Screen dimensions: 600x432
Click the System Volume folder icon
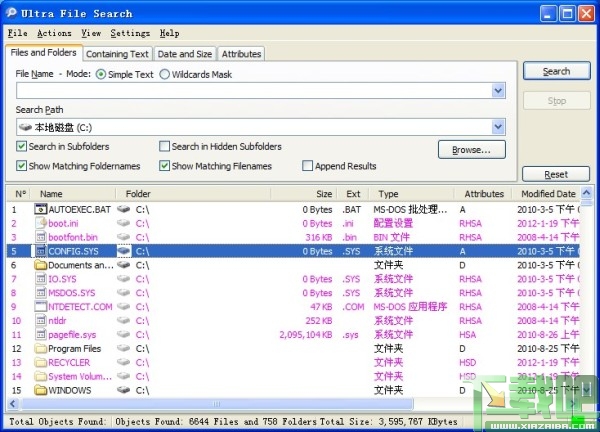click(x=40, y=376)
